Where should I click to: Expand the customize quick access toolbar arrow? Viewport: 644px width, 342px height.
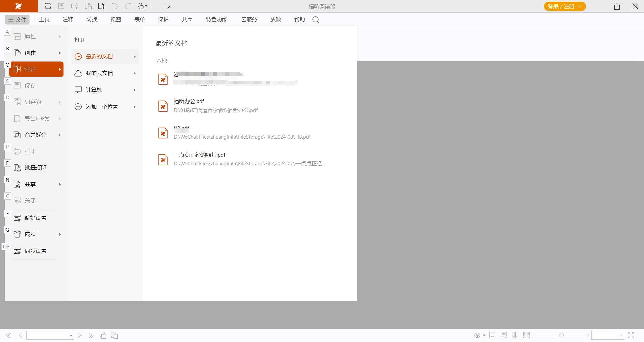pyautogui.click(x=168, y=6)
